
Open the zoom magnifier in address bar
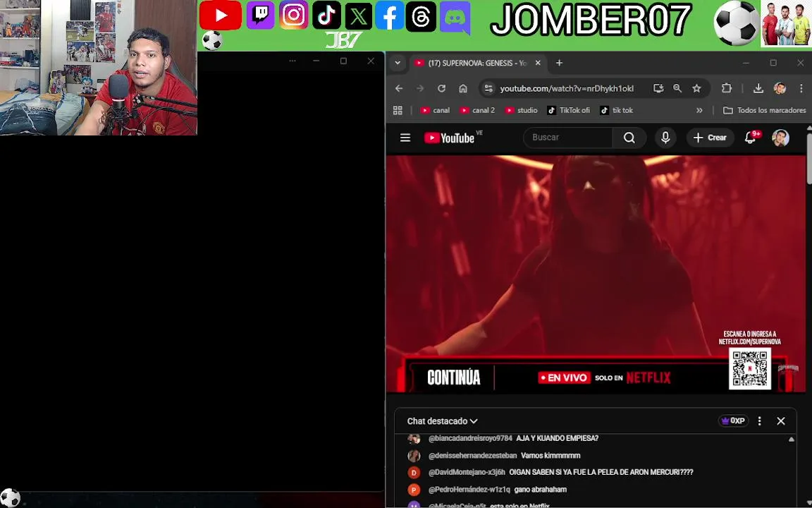677,89
